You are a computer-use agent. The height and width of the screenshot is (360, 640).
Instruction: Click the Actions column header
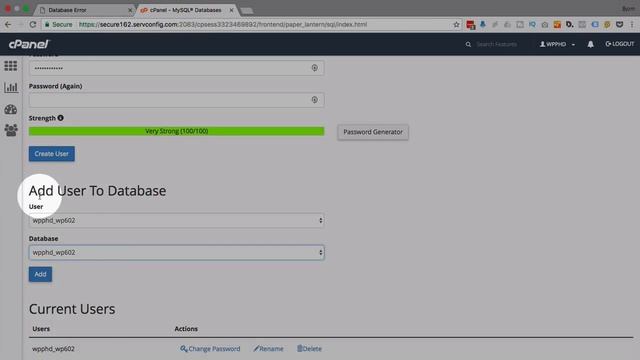(x=186, y=329)
